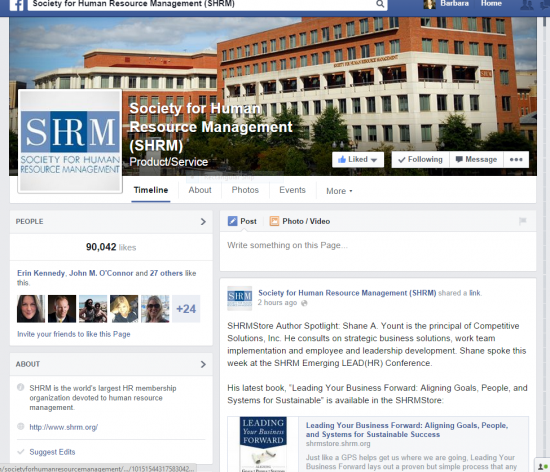Click the Write something on this Page box
Image resolution: width=550 pixels, height=472 pixels.
tap(378, 251)
